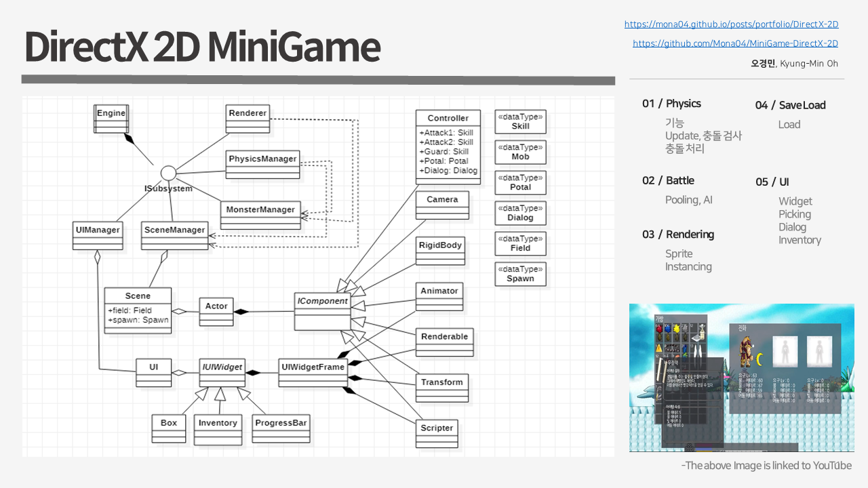This screenshot has width=868, height=488.
Task: Click '+field: Field' attribute in Scene
Action: click(130, 310)
